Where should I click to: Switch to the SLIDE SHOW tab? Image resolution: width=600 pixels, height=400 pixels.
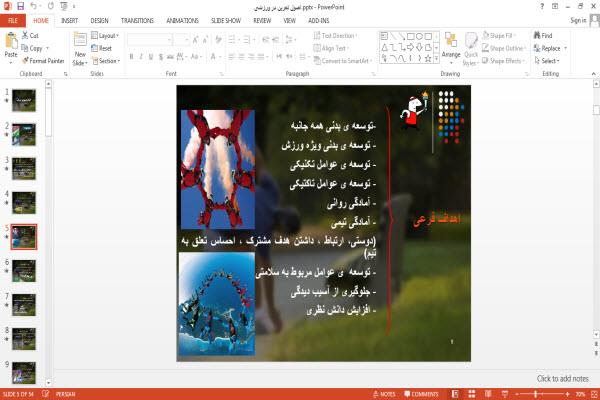(226, 21)
